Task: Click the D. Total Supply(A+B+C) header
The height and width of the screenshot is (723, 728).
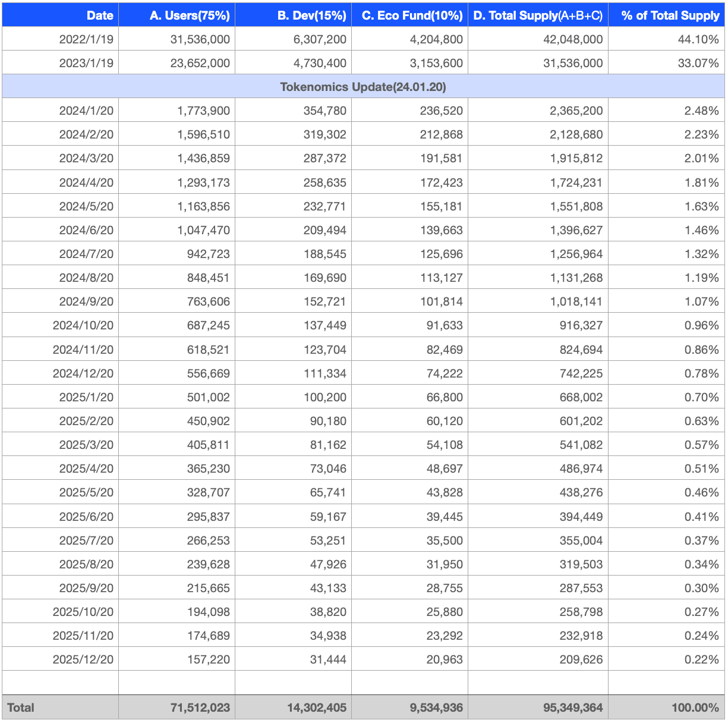Action: (538, 15)
